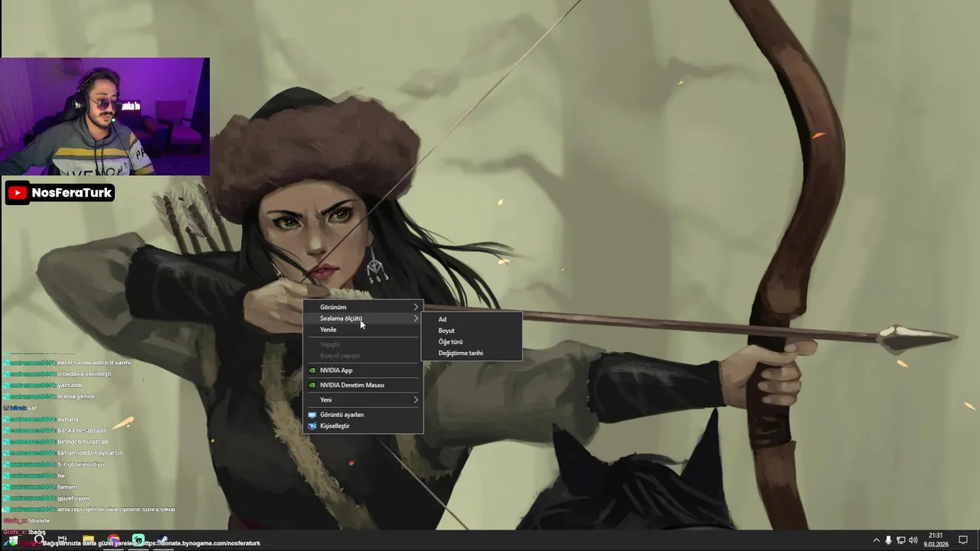The image size is (980, 551).
Task: Open Kişiselleştir personalization settings
Action: [x=363, y=425]
